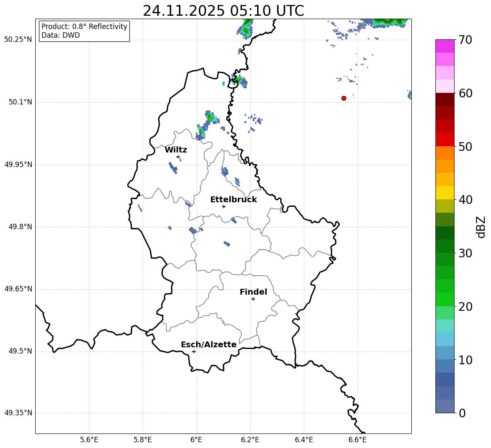Click the title 24.11.2025 05:10 UTC
491x448 pixels.
(223, 11)
